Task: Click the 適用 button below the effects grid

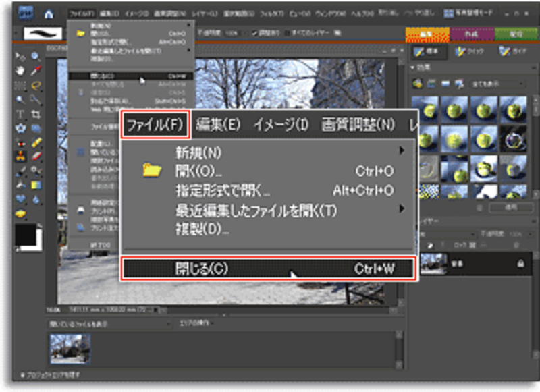Action: [512, 207]
